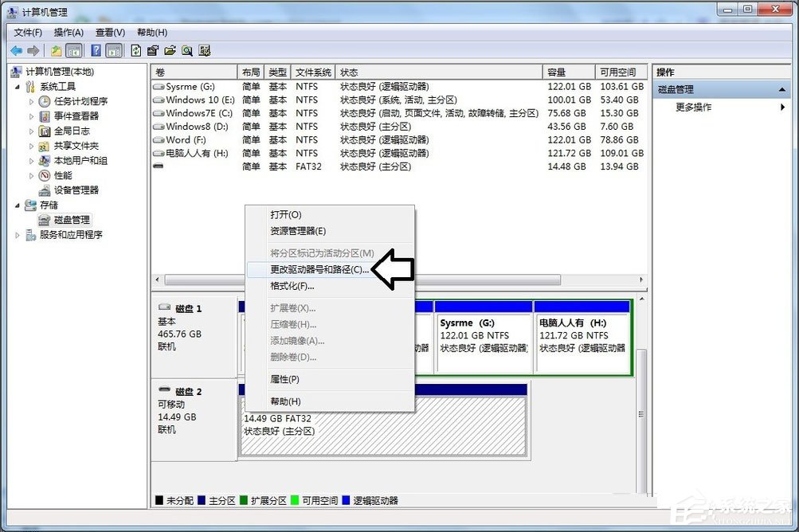Toggle the console tree pane icon
Viewport: 799px width, 532px height.
click(x=73, y=49)
